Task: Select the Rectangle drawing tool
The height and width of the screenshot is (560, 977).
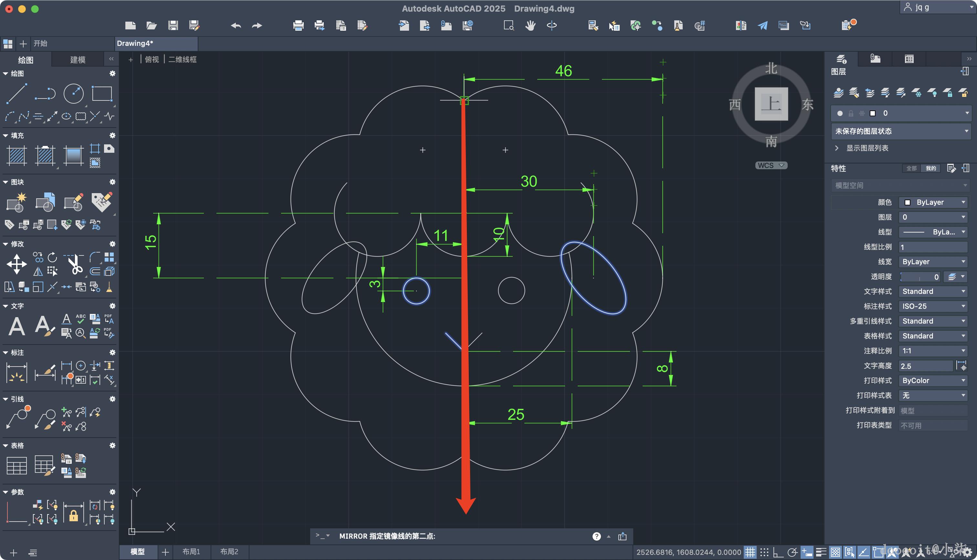Action: (102, 93)
